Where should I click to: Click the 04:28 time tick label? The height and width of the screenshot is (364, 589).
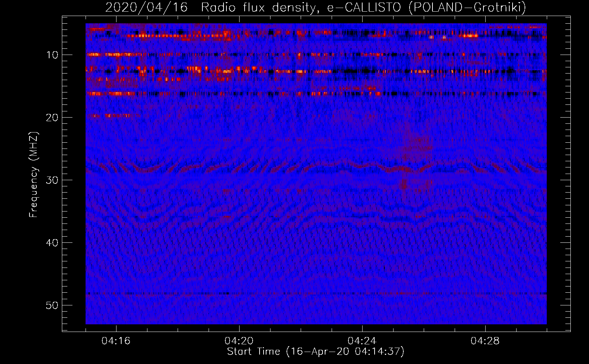485,341
